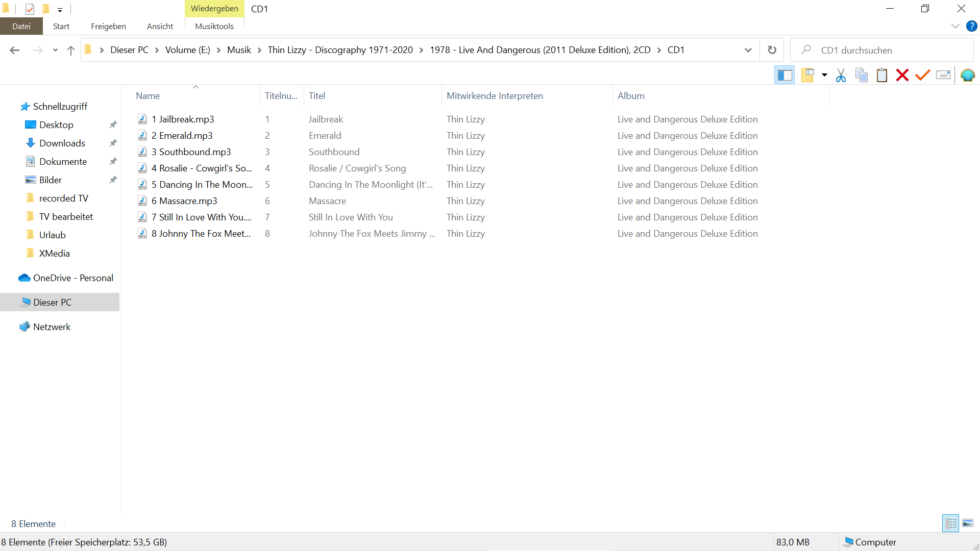The image size is (980, 551).
Task: Click the properties checkmark quick access icon
Action: (30, 9)
